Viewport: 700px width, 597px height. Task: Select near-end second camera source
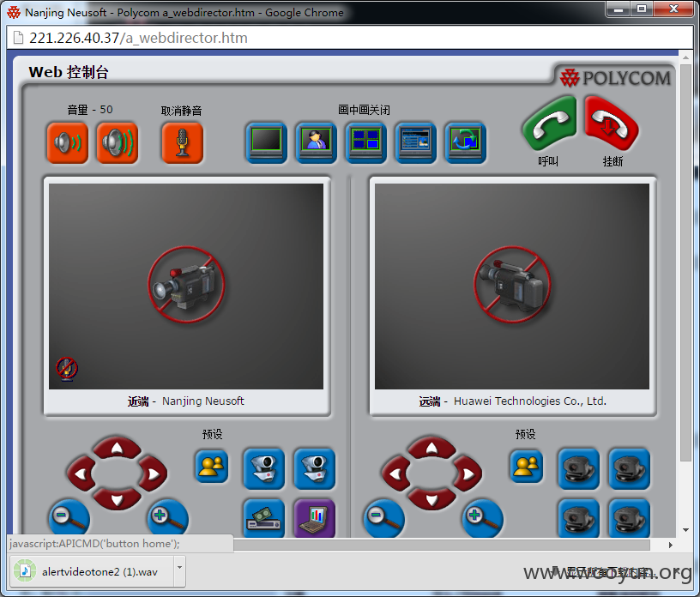point(315,469)
